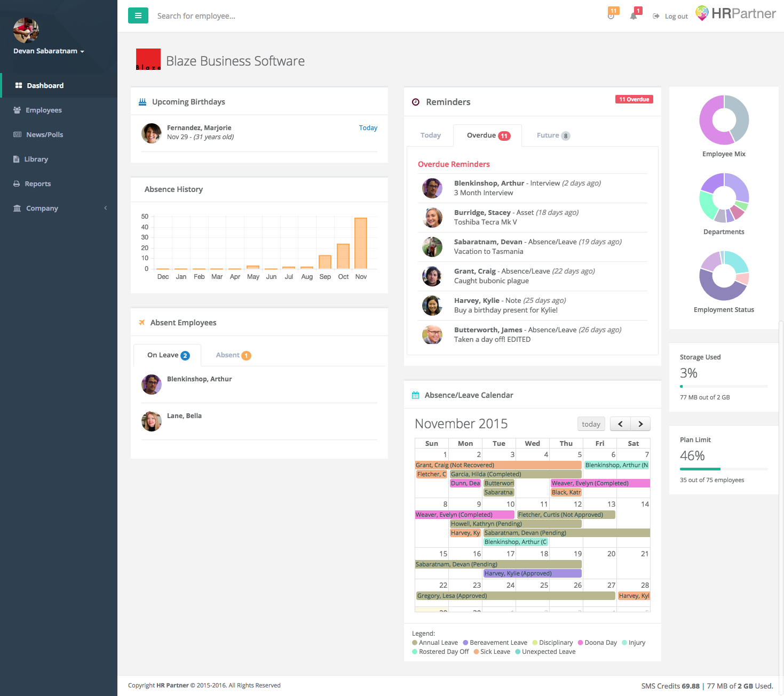Screen dimensions: 784x696
Task: Toggle the sidebar with the green hamburger button
Action: point(138,15)
